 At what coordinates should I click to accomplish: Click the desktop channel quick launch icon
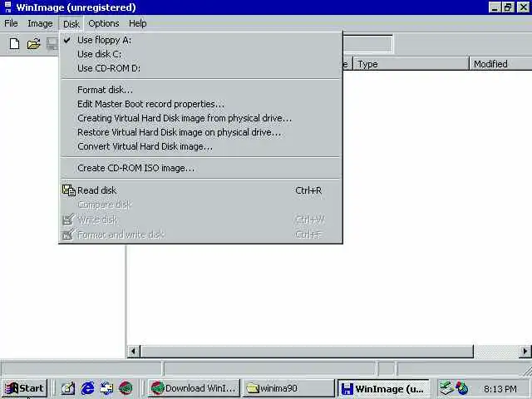click(106, 388)
